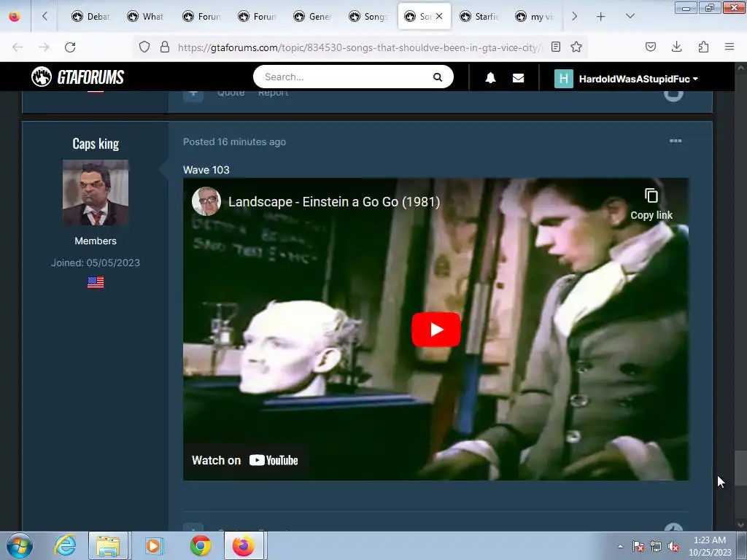Viewport: 747px width, 560px height.
Task: Open Google Chrome from taskbar
Action: point(201,545)
